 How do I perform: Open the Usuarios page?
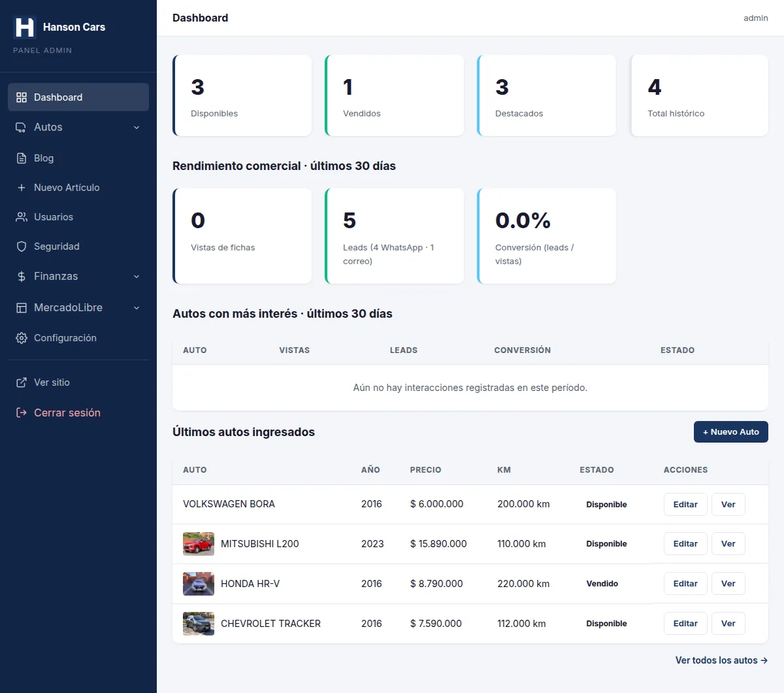(x=78, y=217)
